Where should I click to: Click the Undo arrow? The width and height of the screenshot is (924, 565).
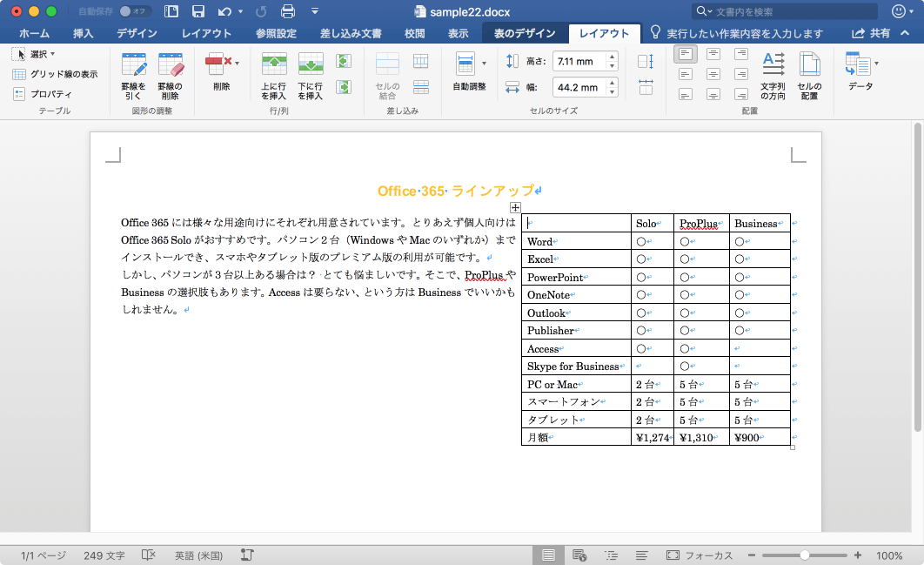[224, 11]
